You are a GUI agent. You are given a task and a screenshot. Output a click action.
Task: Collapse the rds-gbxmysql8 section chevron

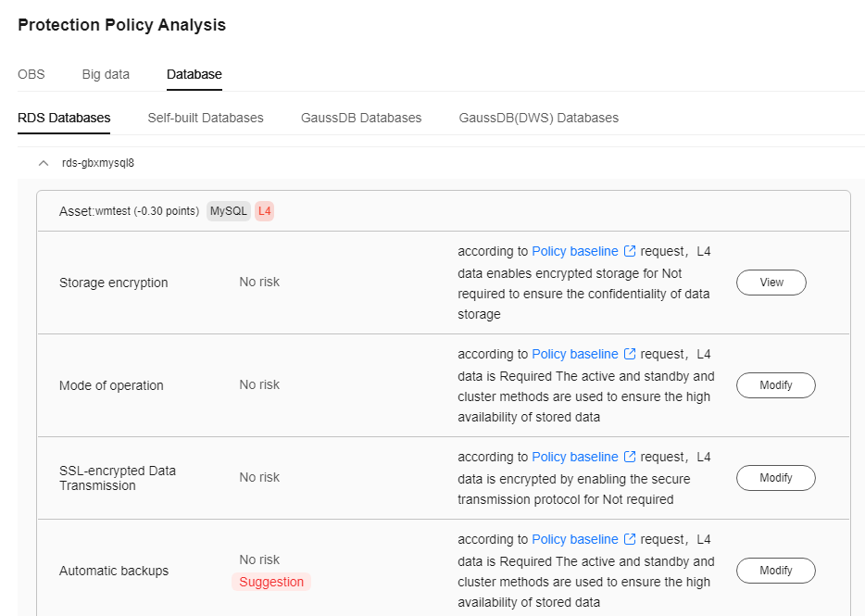[x=43, y=163]
